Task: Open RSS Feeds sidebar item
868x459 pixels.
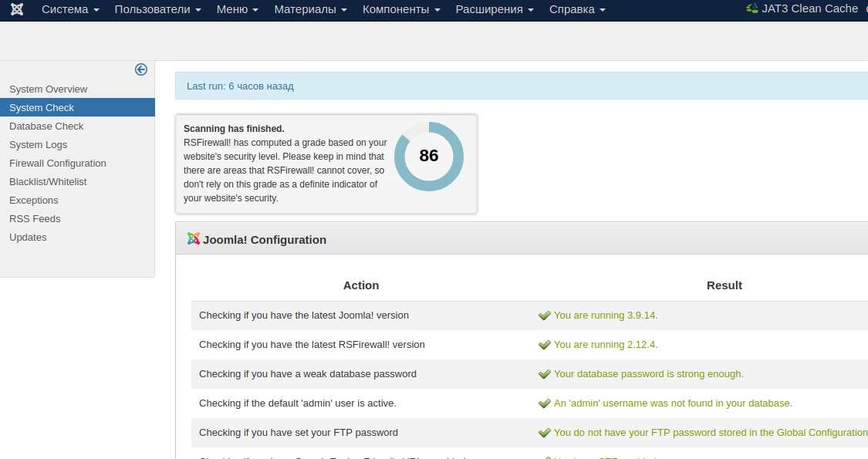Action: click(x=35, y=219)
